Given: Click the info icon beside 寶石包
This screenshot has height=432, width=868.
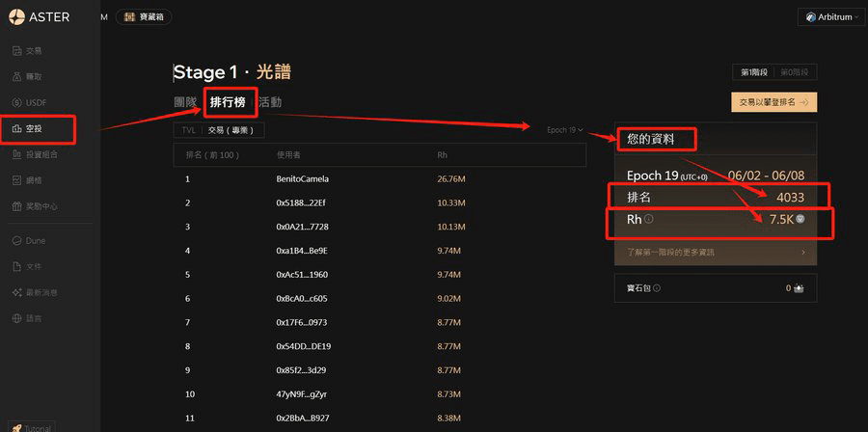Looking at the screenshot, I should tap(657, 287).
